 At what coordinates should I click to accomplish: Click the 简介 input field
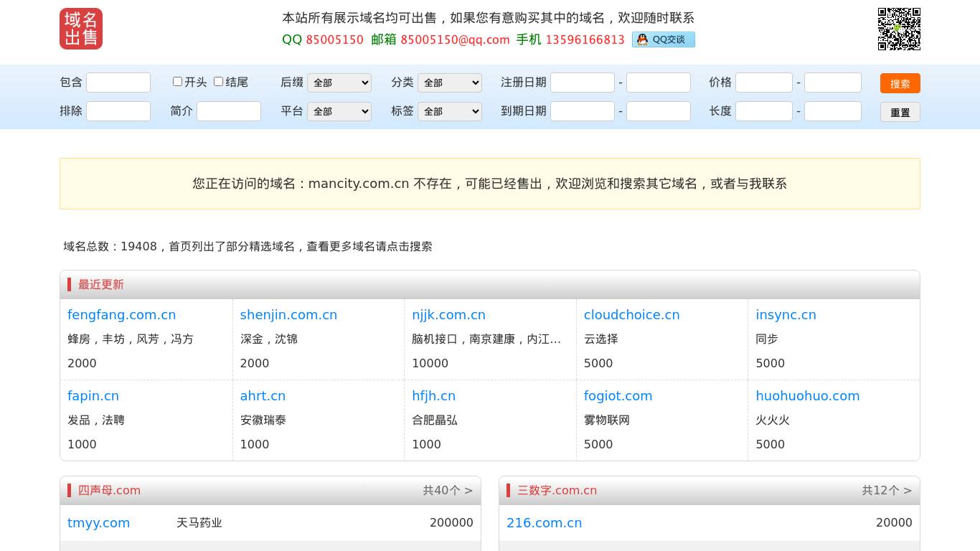pyautogui.click(x=229, y=111)
